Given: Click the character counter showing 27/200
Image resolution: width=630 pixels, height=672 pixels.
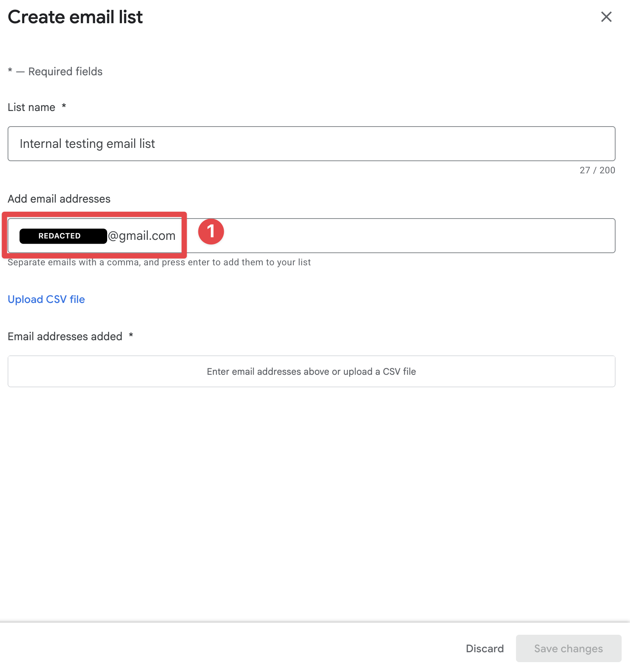Looking at the screenshot, I should point(597,170).
